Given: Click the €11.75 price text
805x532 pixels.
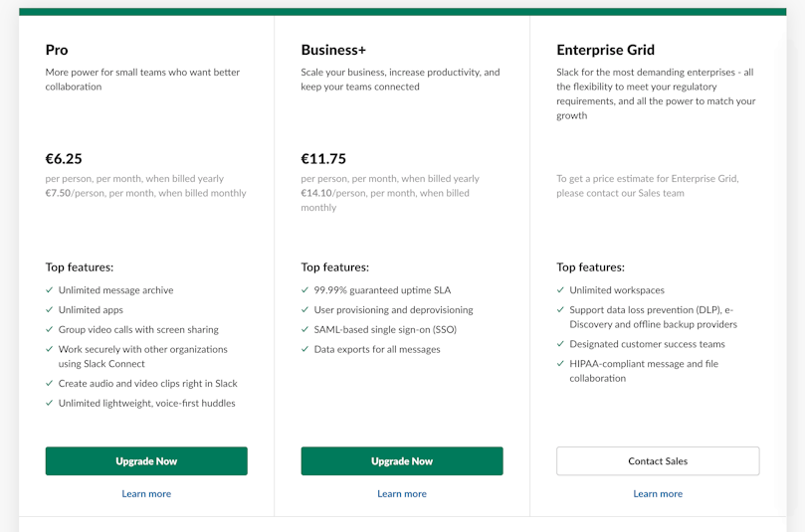Looking at the screenshot, I should (323, 158).
